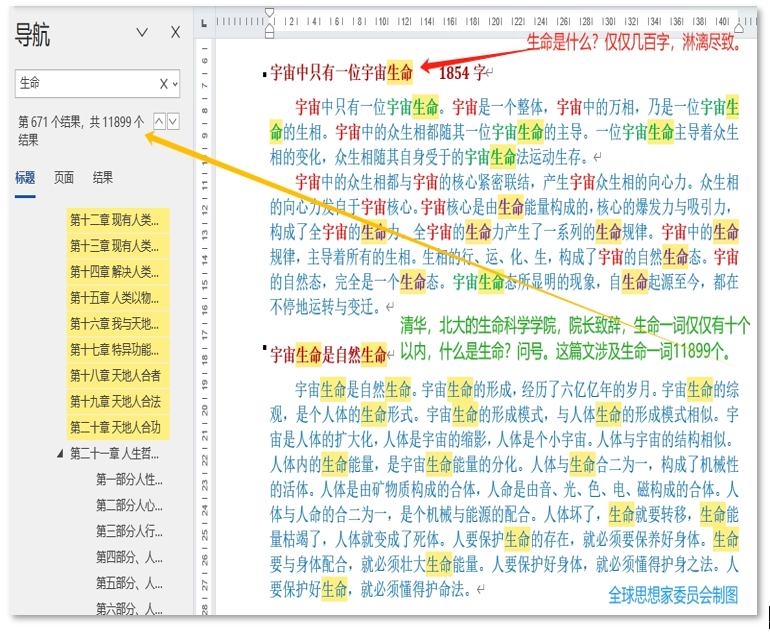Screen dimensions: 770x632
Task: Jump to the next search result
Action: pos(173,121)
